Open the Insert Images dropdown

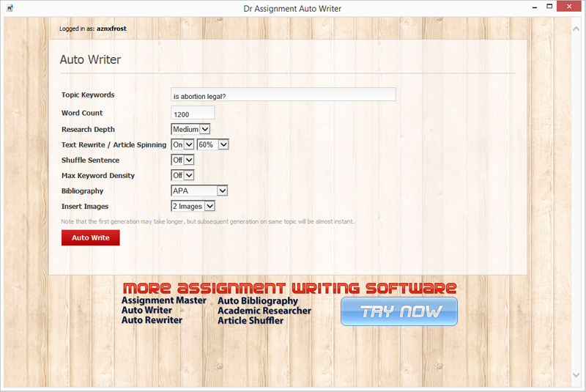pos(193,206)
